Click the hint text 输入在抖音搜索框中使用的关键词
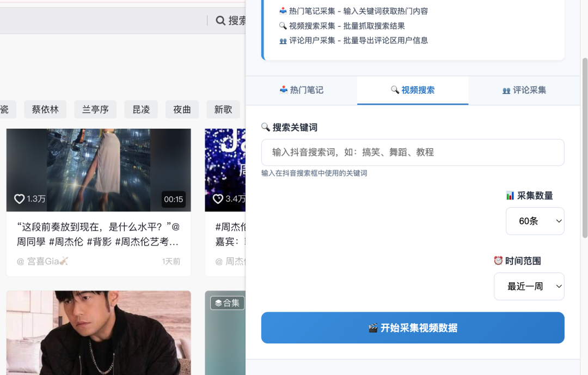This screenshot has height=375, width=588. [x=314, y=173]
